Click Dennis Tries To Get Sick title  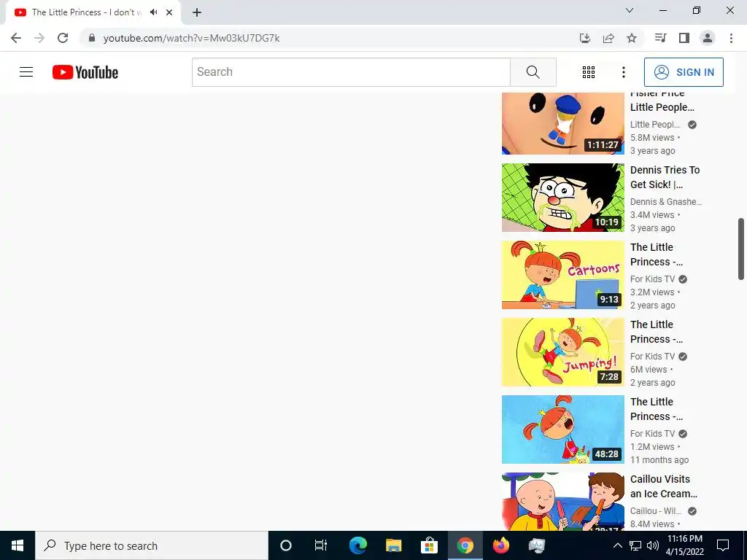click(x=665, y=177)
